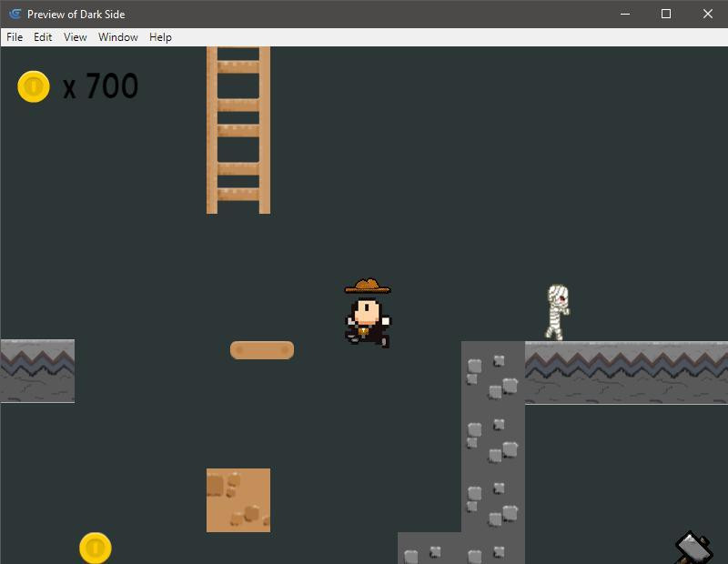The image size is (728, 564).
Task: Click the mummy enemy sprite
Action: coord(557,312)
